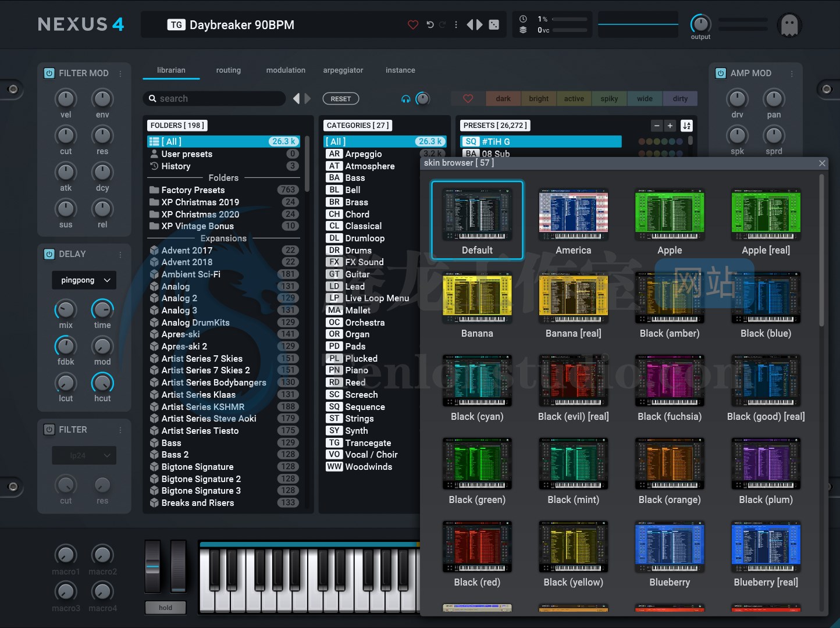Click the skin browser vertical scrollbar

[821, 250]
